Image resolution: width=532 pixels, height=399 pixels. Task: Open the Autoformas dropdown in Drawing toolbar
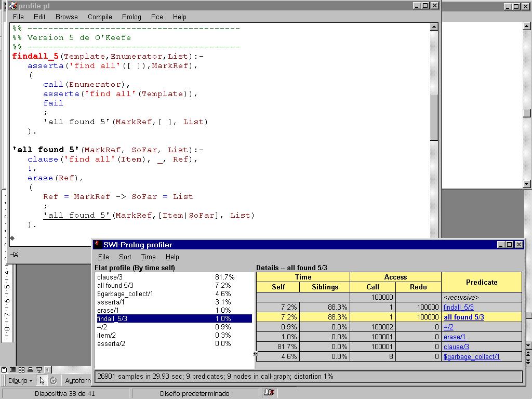coord(78,381)
